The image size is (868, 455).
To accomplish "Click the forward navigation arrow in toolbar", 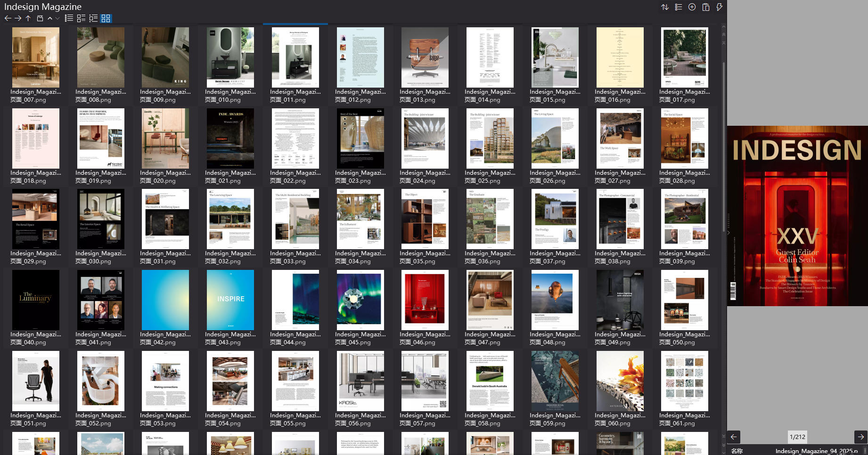I will coord(18,18).
